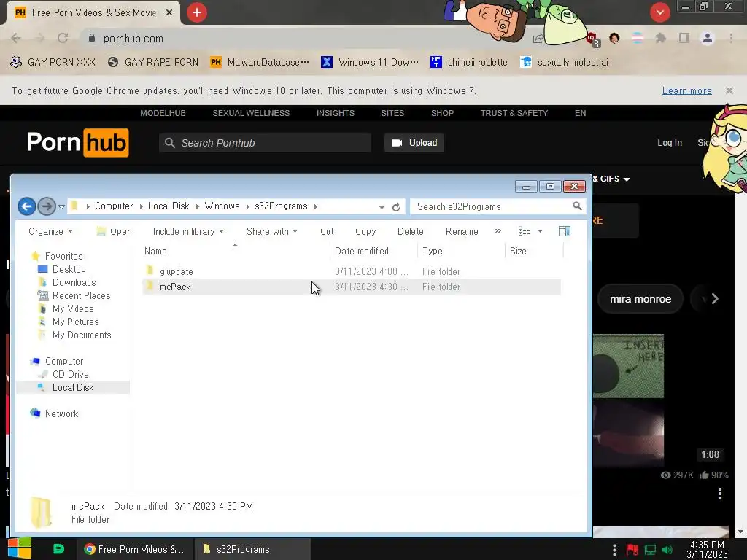Open the shimeji roulette bookmark
This screenshot has width=747, height=560.
click(x=469, y=62)
